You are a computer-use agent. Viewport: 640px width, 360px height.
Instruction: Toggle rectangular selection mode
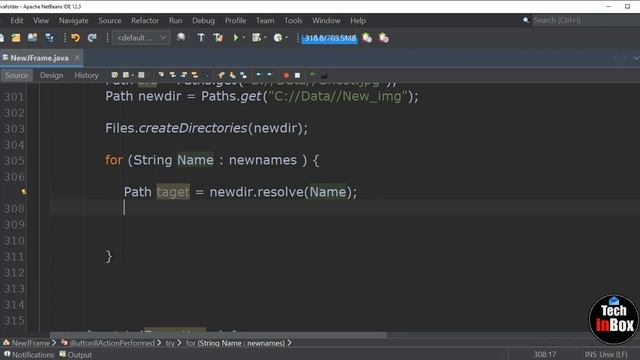tap(206, 75)
